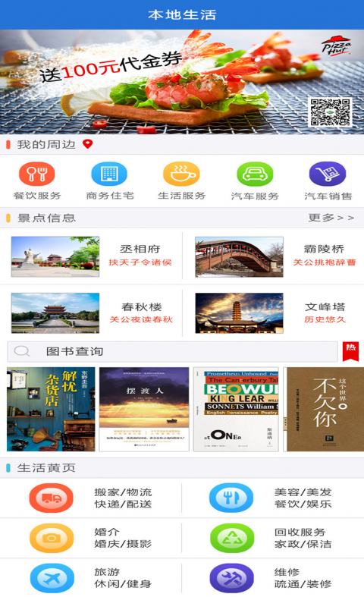Focus the 图书查询 search field
Image resolution: width=364 pixels, height=597 pixels.
[x=172, y=351]
